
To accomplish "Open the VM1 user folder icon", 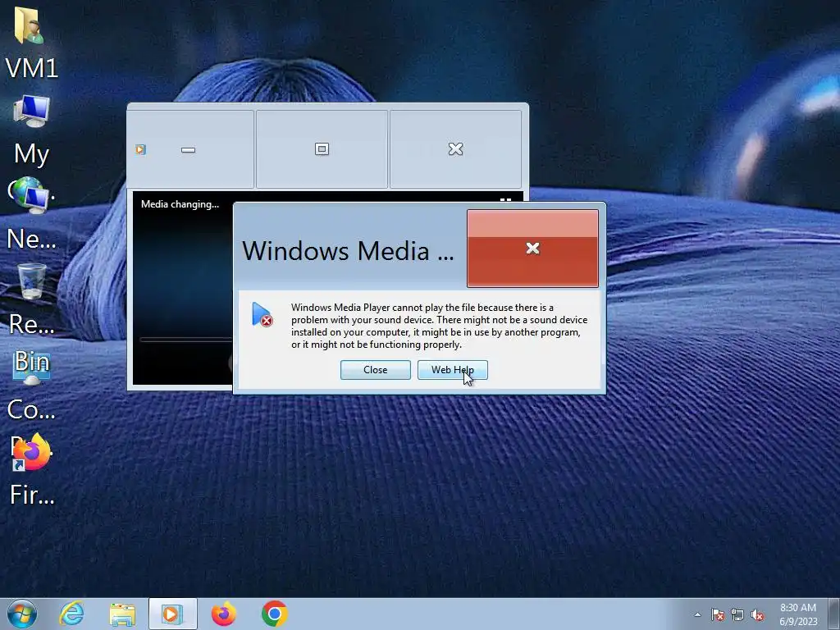I will pos(30,43).
